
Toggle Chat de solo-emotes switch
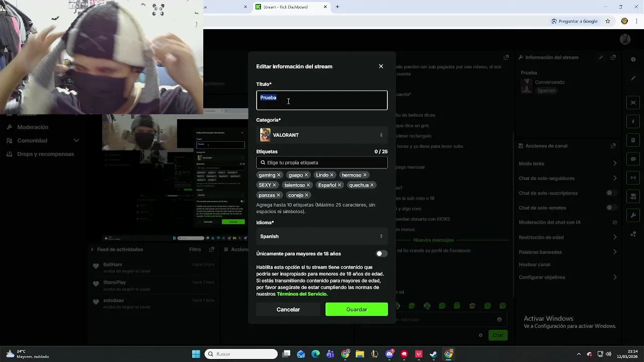(612, 208)
